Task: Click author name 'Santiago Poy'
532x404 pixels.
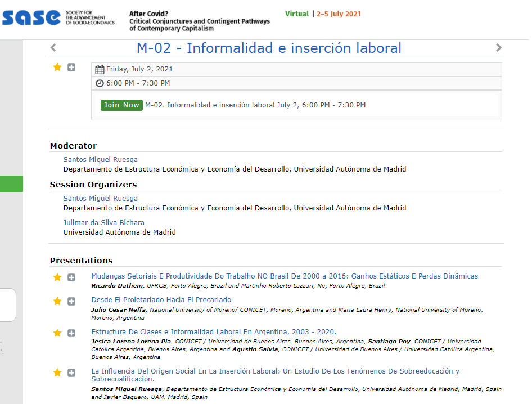Action: tap(390, 342)
